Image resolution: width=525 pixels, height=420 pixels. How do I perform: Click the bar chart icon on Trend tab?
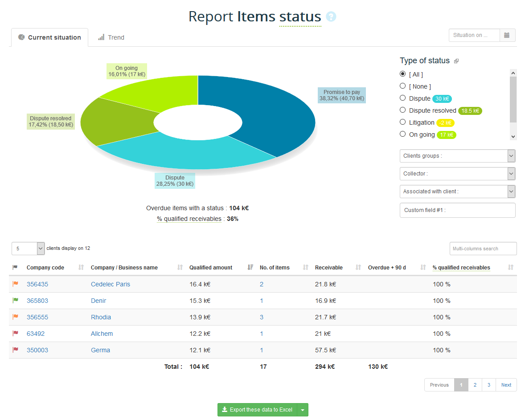click(101, 37)
